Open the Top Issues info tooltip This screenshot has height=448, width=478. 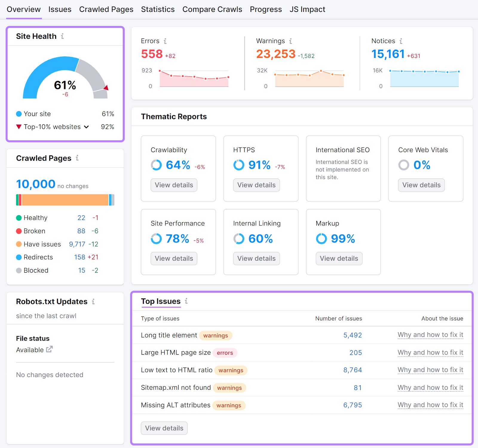186,301
